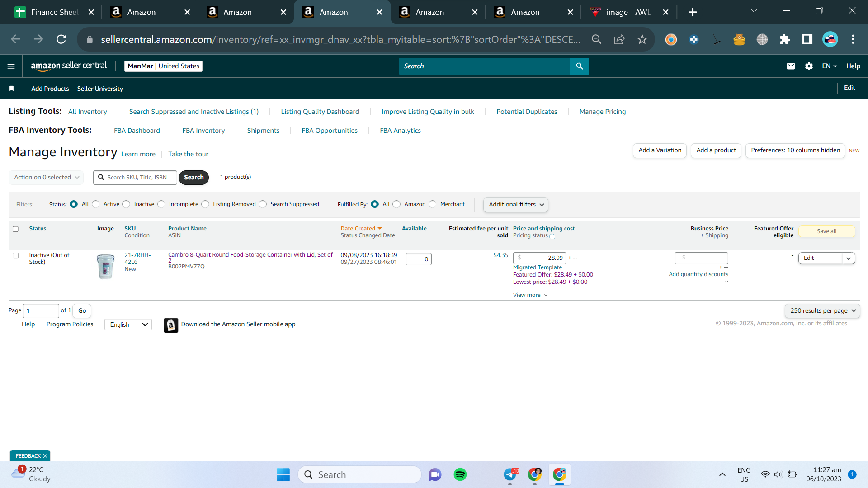Select the Inactive status filter
Viewport: 868px width, 488px height.
point(127,204)
